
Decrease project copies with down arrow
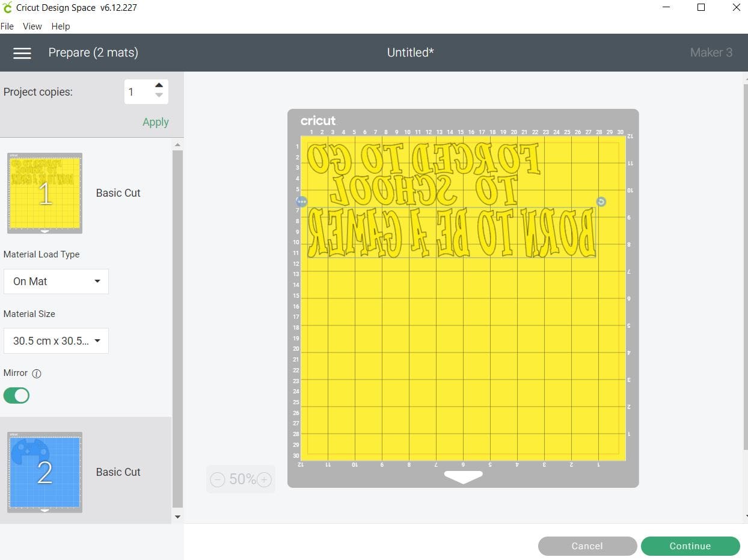click(x=159, y=95)
